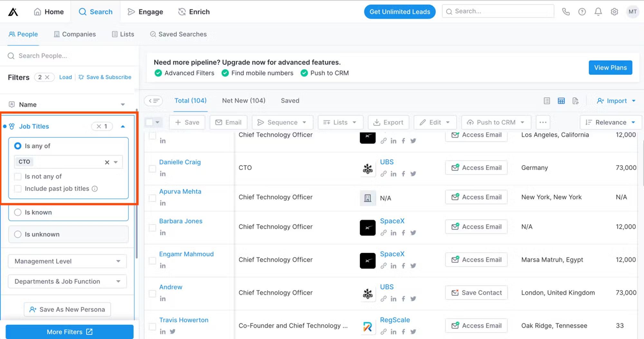
Task: Open the dialer phone icon
Action: pyautogui.click(x=566, y=12)
